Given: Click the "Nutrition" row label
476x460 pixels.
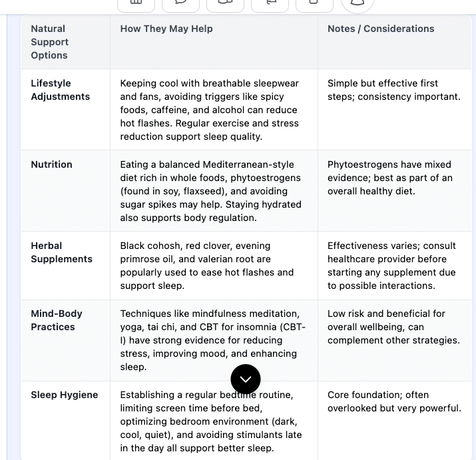Looking at the screenshot, I should (x=51, y=164).
